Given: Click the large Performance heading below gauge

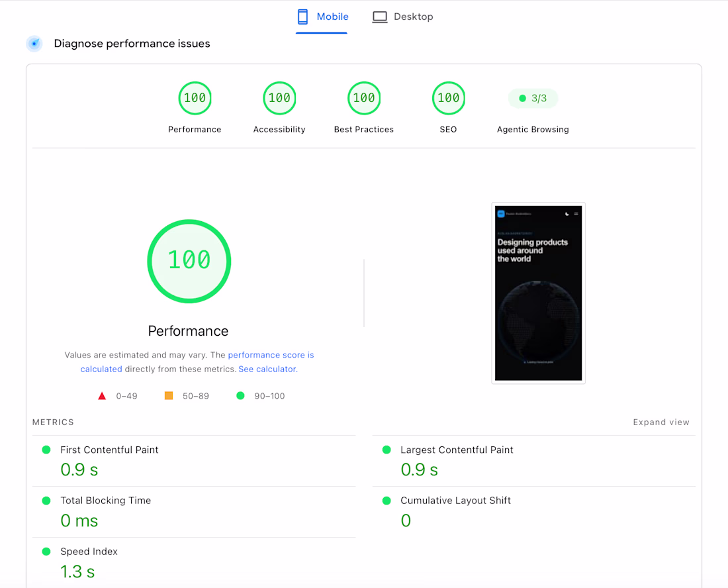Looking at the screenshot, I should tap(188, 331).
